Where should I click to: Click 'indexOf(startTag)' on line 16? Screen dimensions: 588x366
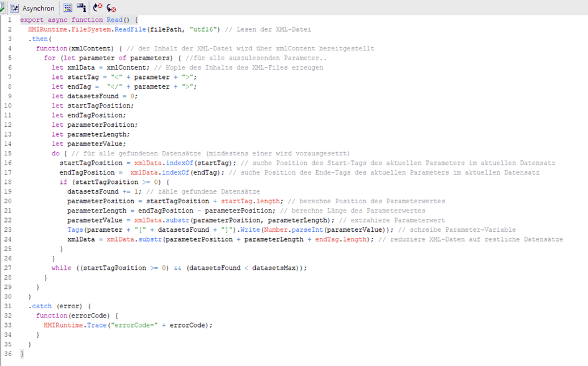(x=200, y=163)
